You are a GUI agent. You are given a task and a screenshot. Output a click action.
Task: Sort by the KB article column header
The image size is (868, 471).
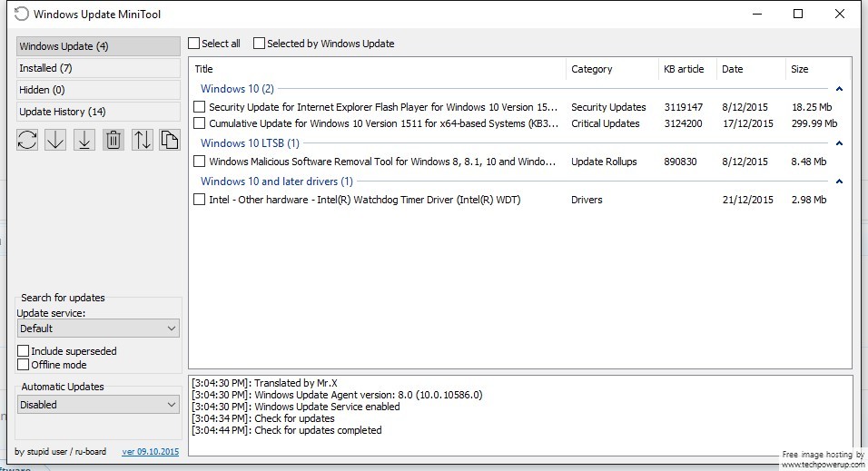click(687, 69)
